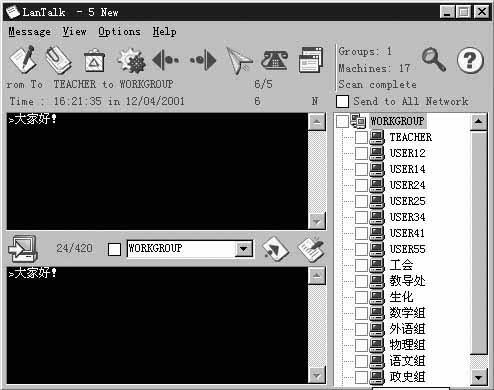Select the WORKGROUP tree node

click(x=397, y=121)
